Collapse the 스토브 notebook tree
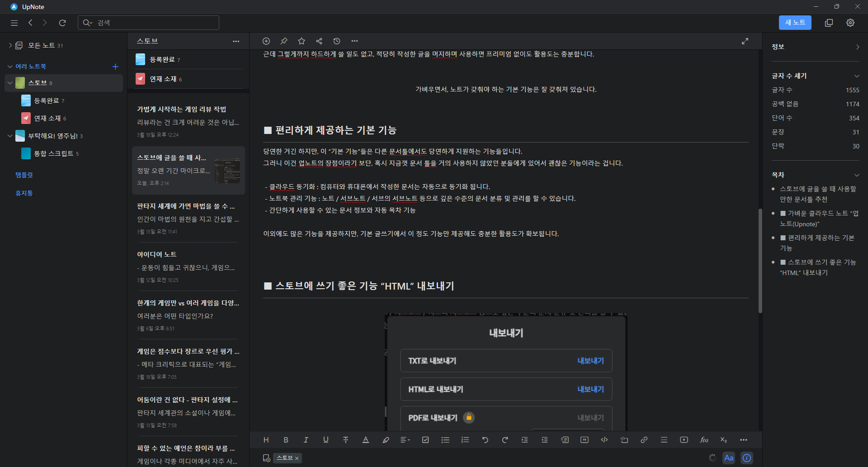Image resolution: width=868 pixels, height=467 pixels. click(x=10, y=83)
